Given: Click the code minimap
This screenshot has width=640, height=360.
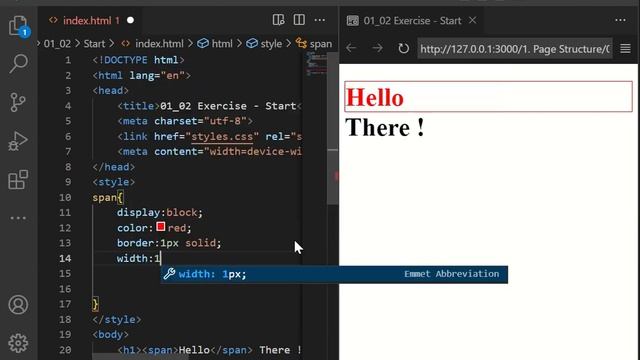Looking at the screenshot, I should click(316, 64).
